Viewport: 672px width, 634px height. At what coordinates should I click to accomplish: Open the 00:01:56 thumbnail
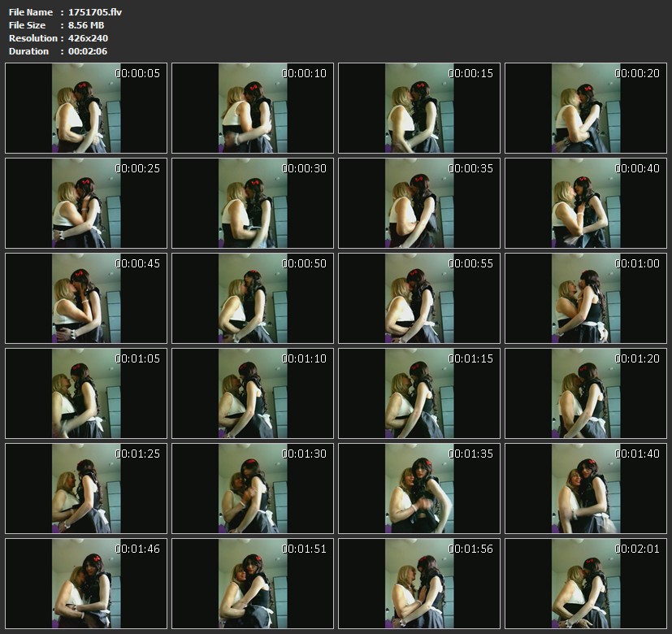click(x=419, y=584)
